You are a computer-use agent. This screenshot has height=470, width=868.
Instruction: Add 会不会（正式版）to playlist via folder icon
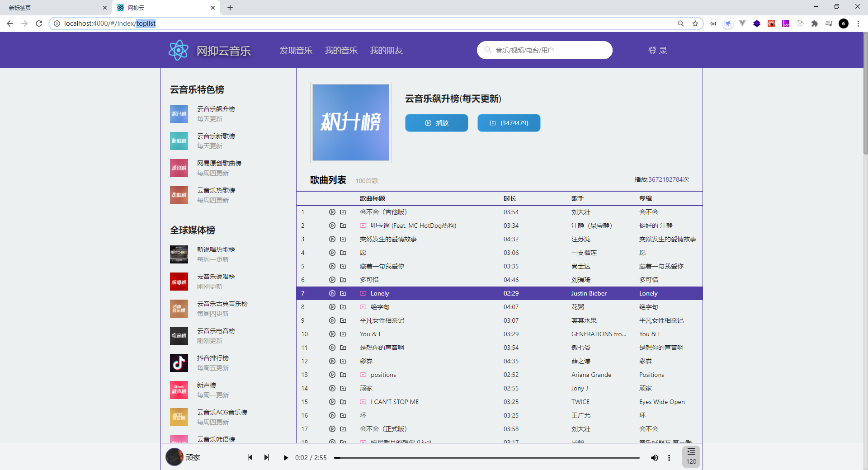pyautogui.click(x=343, y=429)
